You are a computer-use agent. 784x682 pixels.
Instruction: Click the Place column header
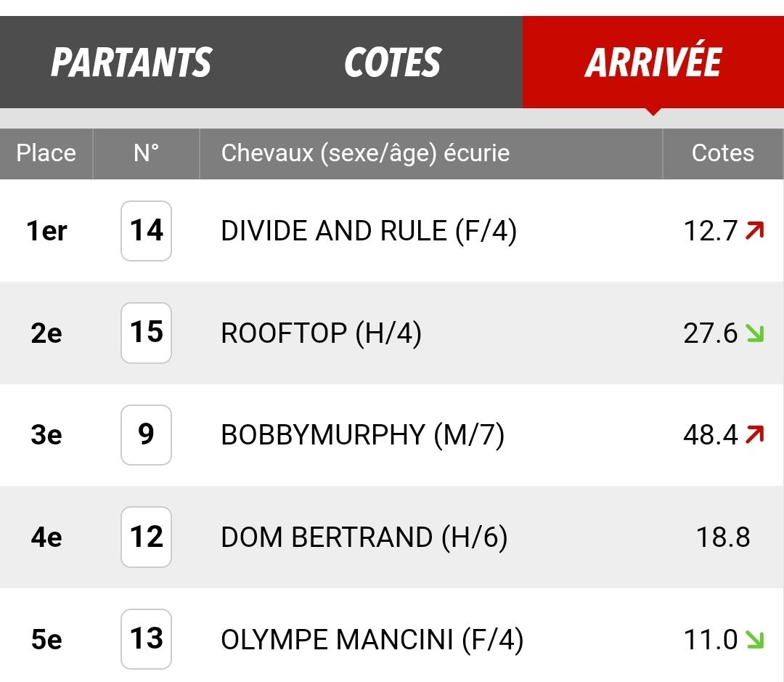click(46, 153)
